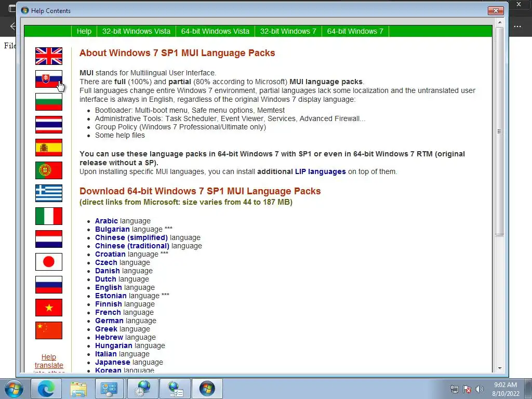Open the Action Center flag tray icon
The image size is (532, 399).
pos(467,389)
